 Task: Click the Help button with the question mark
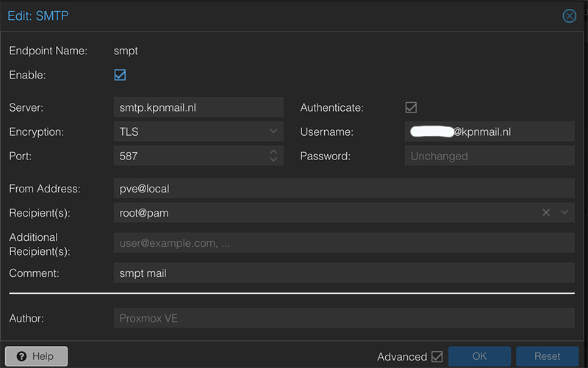(x=36, y=356)
